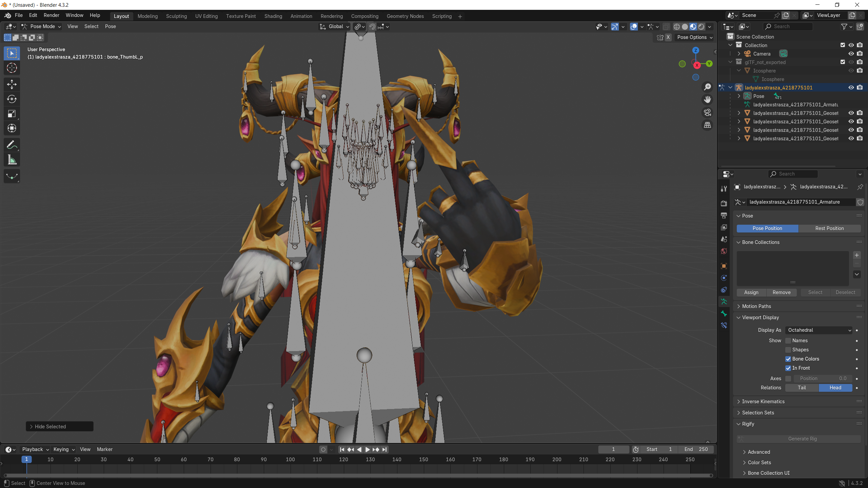Expand the Inverse Kinematics panel
The image size is (868, 488).
tap(763, 402)
